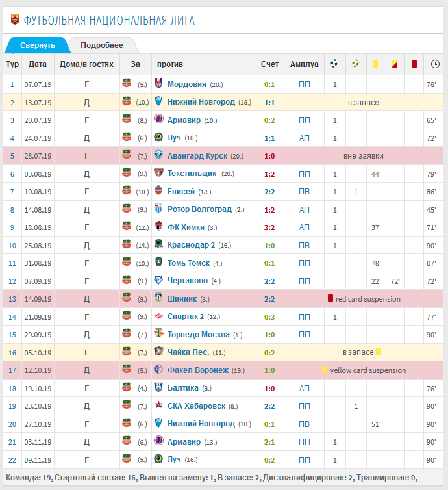The image size is (448, 490).
Task: Open the Мордовия team link
Action: [x=187, y=84]
